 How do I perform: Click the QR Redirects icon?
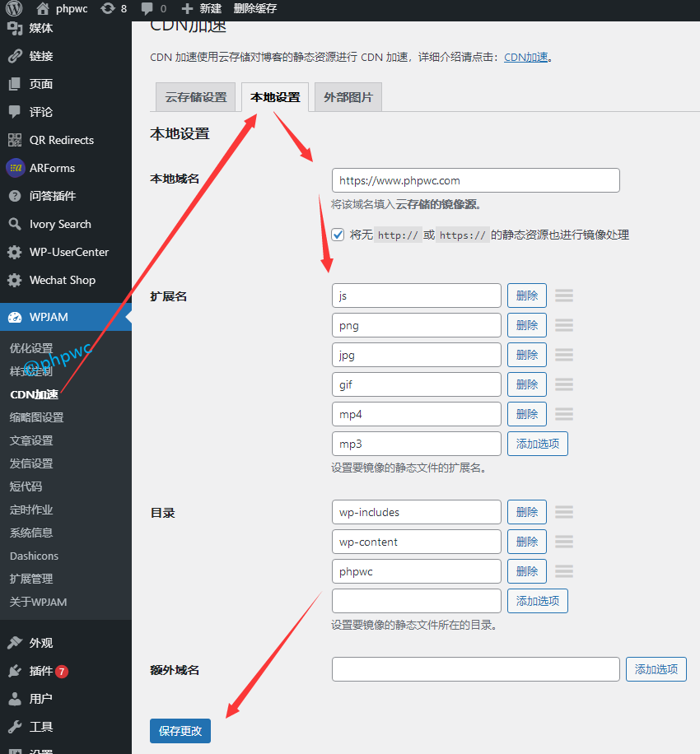point(15,140)
